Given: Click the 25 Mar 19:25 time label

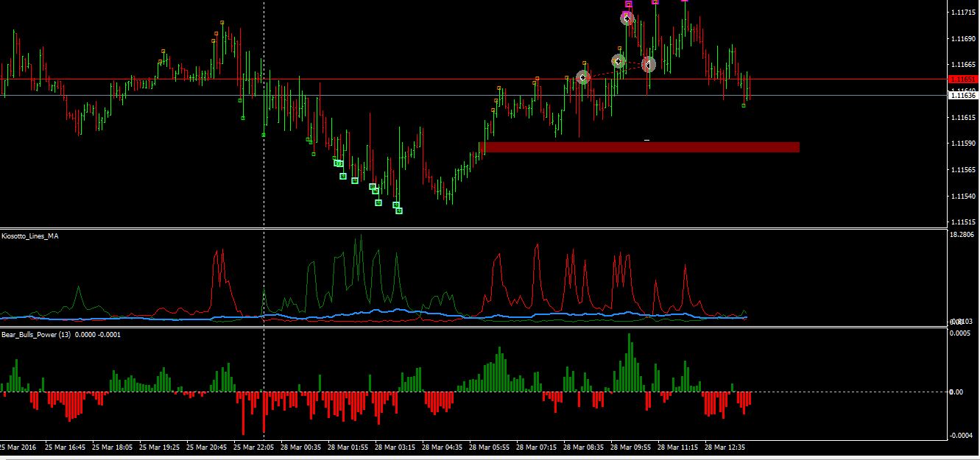Looking at the screenshot, I should click(x=159, y=447).
